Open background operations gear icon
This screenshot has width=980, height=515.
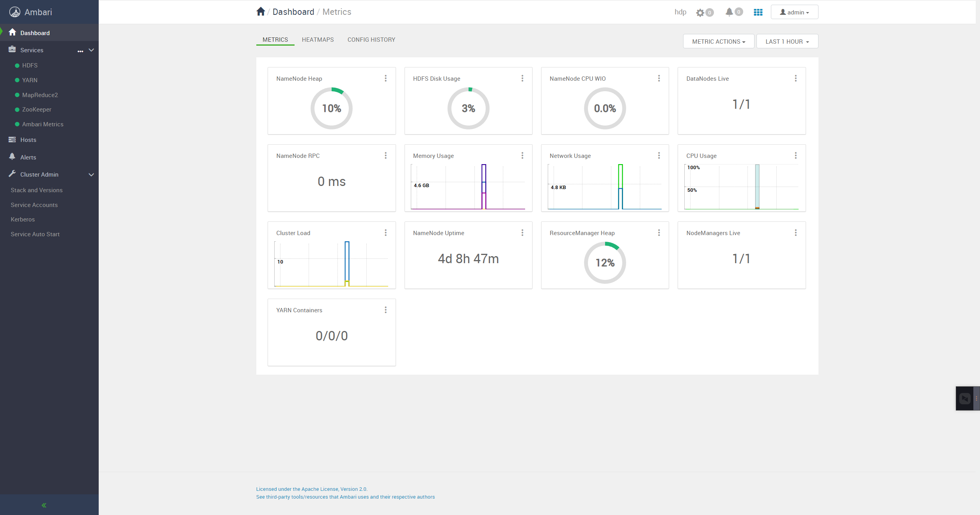[700, 12]
